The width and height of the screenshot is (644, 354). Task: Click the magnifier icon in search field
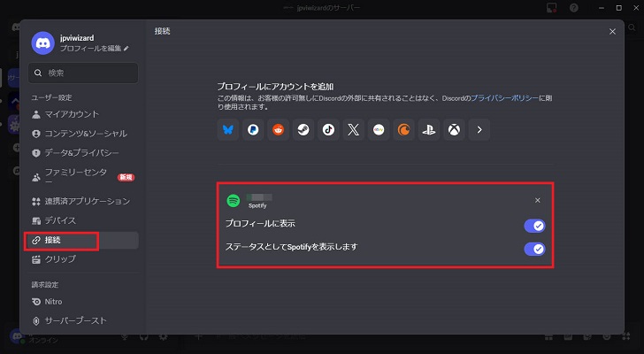(38, 73)
